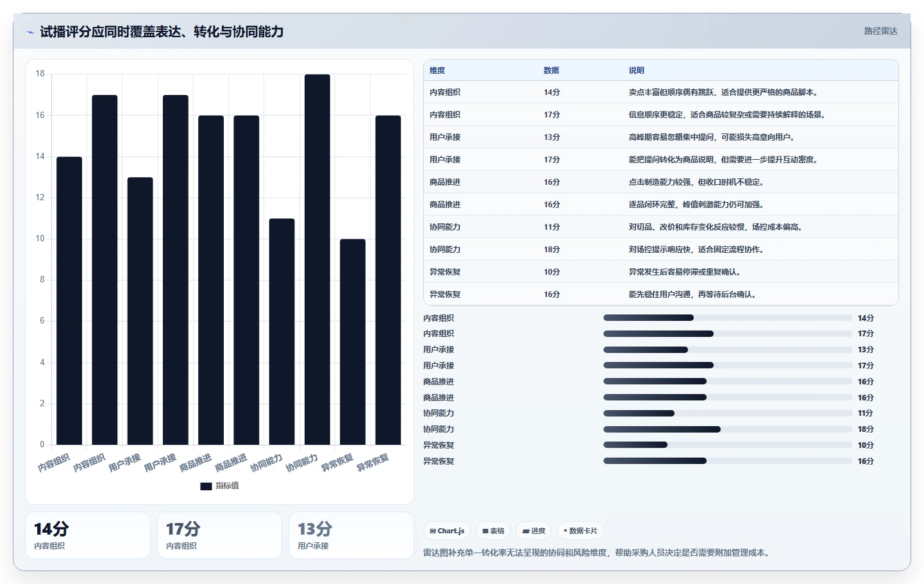Click the 18分 label beside the progress list
The image size is (924, 584).
click(x=866, y=429)
